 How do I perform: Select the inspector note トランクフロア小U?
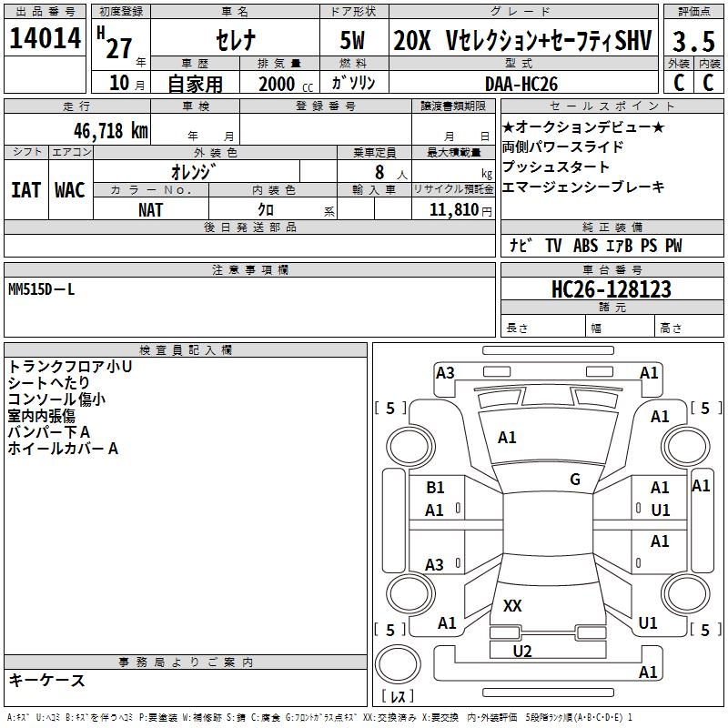tap(70, 367)
